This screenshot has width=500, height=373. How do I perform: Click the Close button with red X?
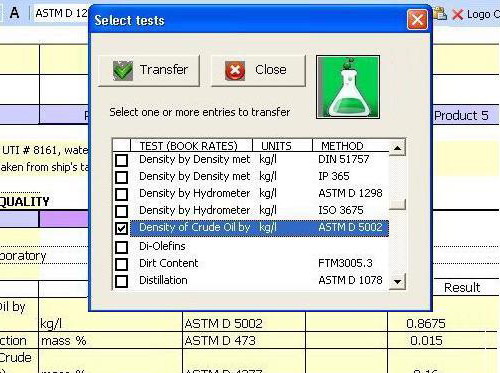(x=258, y=70)
